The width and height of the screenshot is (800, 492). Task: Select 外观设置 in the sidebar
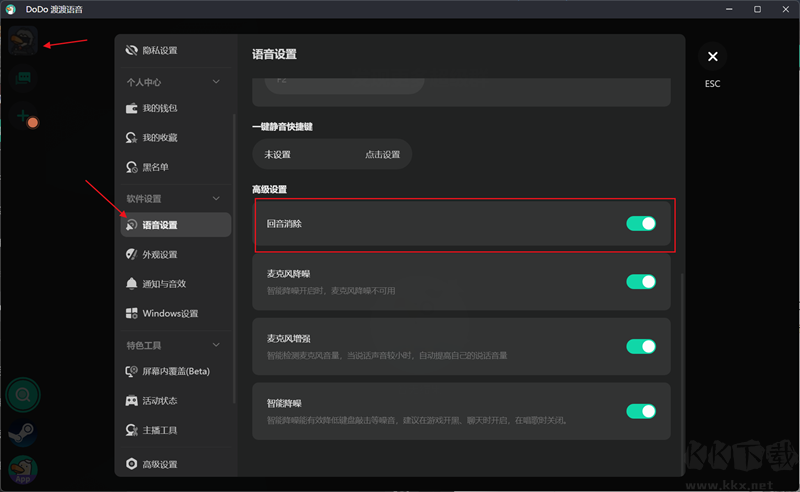point(176,254)
